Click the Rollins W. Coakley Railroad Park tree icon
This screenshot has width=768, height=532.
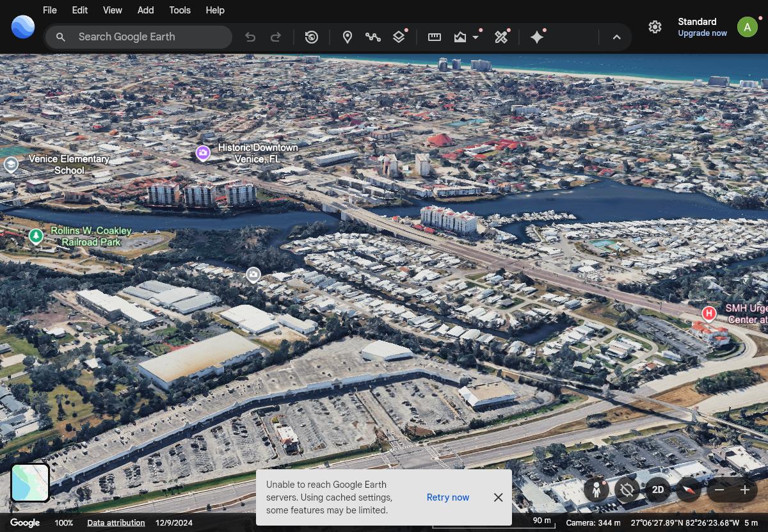point(36,237)
